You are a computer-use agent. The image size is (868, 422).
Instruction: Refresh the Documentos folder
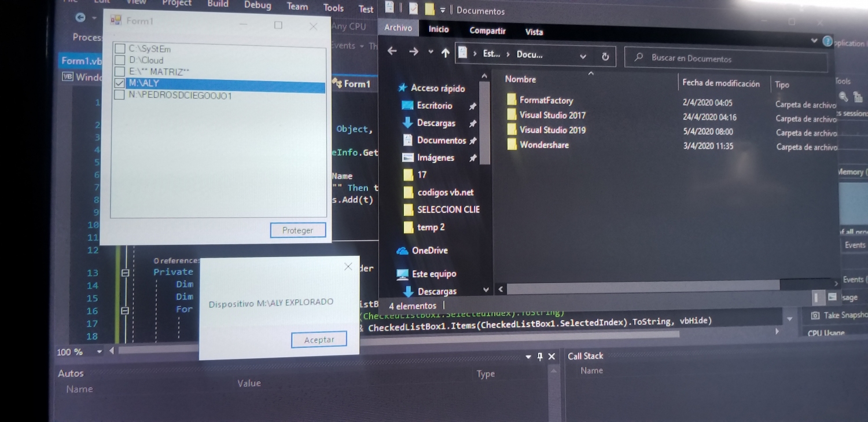605,57
